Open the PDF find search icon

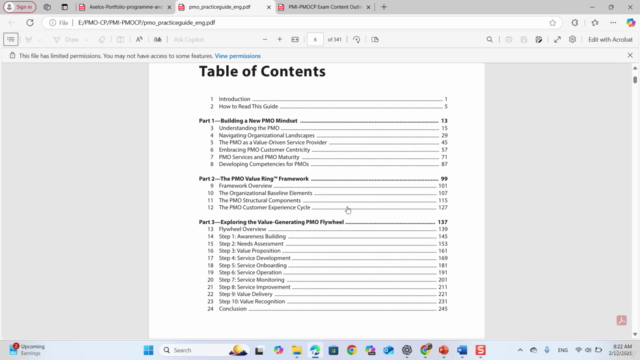[489, 40]
